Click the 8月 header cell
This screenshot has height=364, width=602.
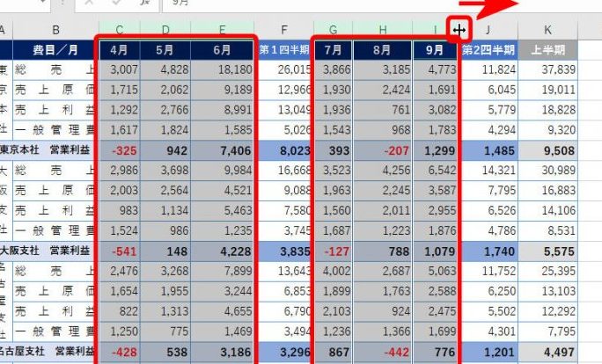pyautogui.click(x=382, y=50)
